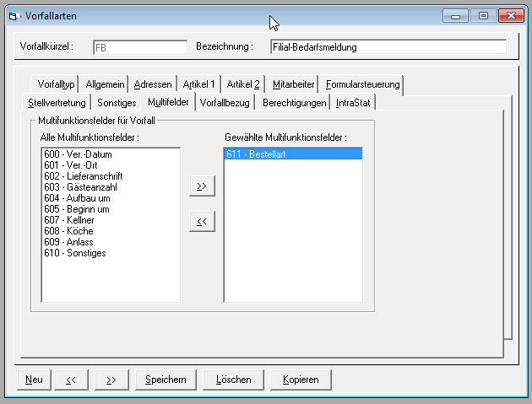Click the Vorfallarten window title icon
Image resolution: width=532 pixels, height=404 pixels.
pos(13,15)
